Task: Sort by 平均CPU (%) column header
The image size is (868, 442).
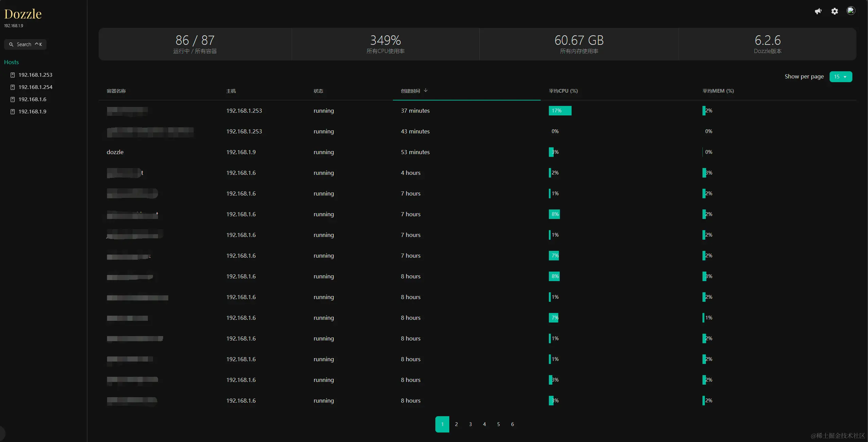Action: tap(563, 91)
